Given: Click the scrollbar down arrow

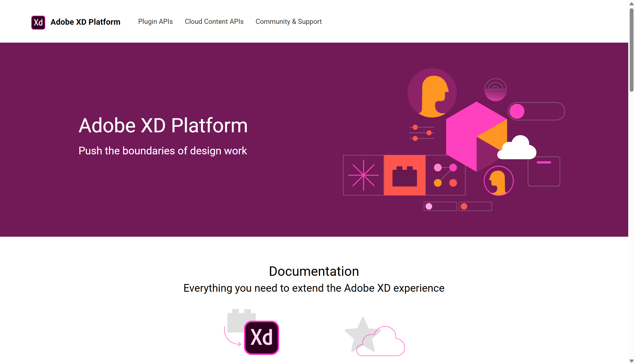Looking at the screenshot, I should tap(631, 361).
